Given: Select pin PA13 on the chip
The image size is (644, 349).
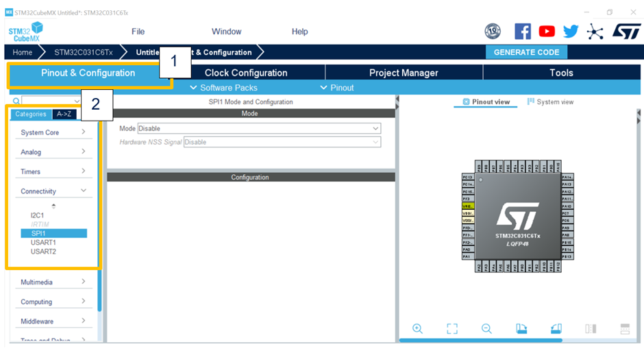Looking at the screenshot, I should coord(567,184).
